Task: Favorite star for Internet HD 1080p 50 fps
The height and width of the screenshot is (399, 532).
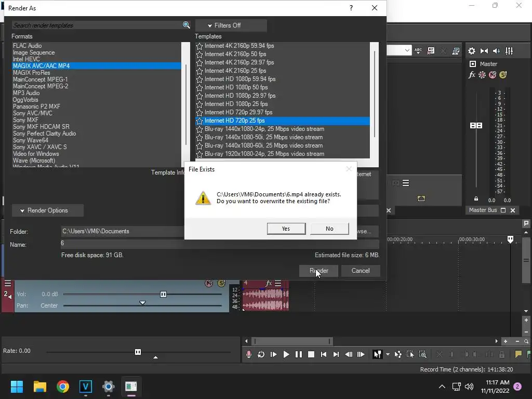Action: tap(199, 87)
